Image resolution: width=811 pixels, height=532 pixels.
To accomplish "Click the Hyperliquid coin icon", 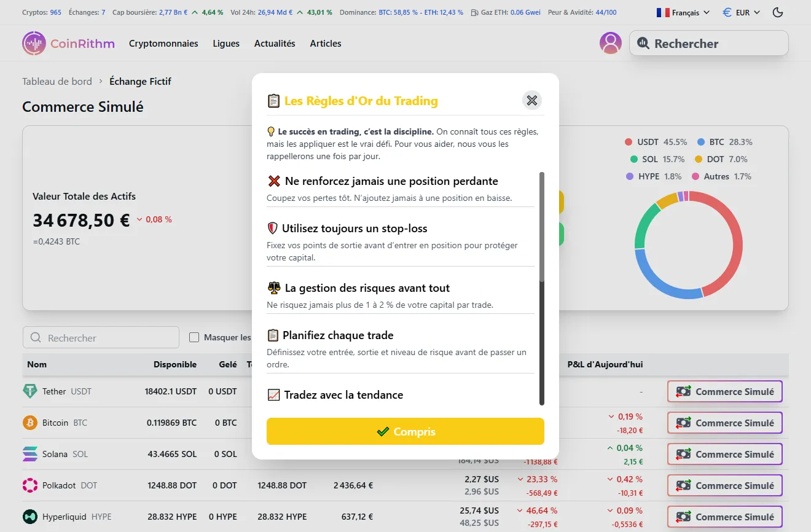I will click(x=31, y=517).
